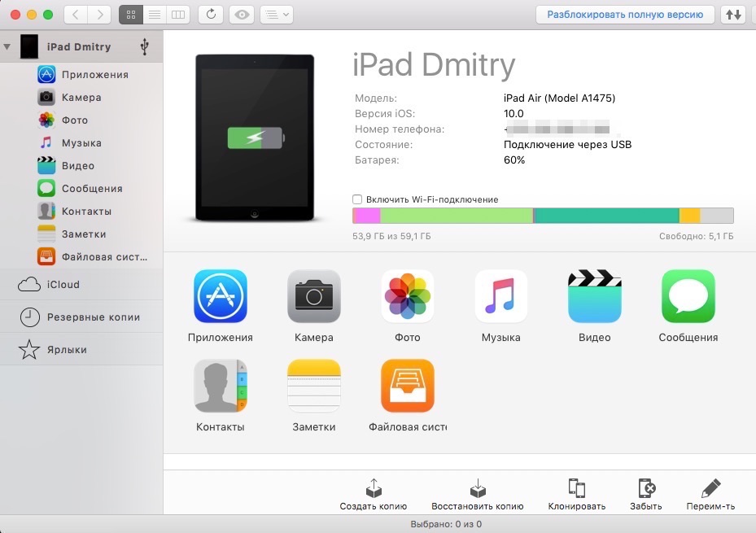Switch to icon grid view mode
Viewport: 756px width, 533px height.
[x=131, y=15]
